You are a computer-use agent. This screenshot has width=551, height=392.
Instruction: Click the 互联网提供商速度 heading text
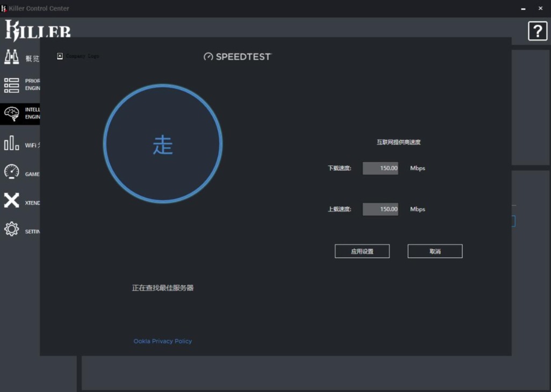coord(398,142)
